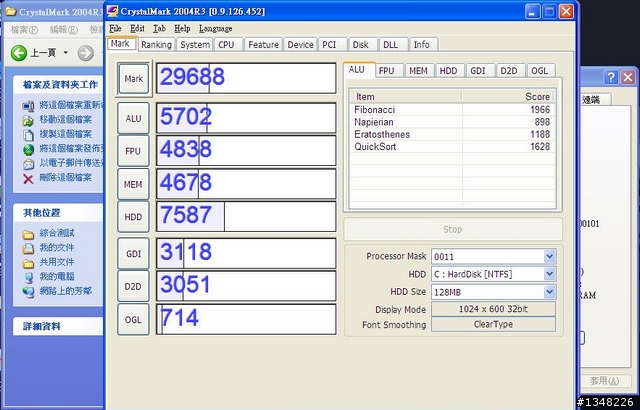Click the Display Mode 1024 x 600 32bit field
This screenshot has height=410, width=640.
click(x=493, y=309)
